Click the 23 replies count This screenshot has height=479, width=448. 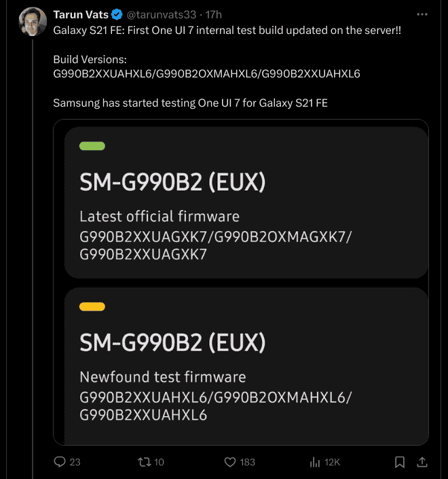pyautogui.click(x=75, y=462)
